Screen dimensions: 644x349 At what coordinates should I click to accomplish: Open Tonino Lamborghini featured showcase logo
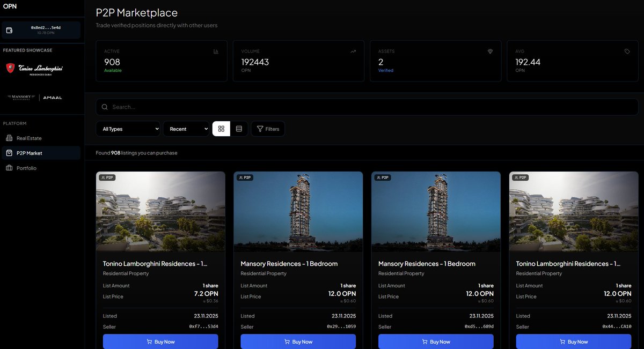coord(34,69)
